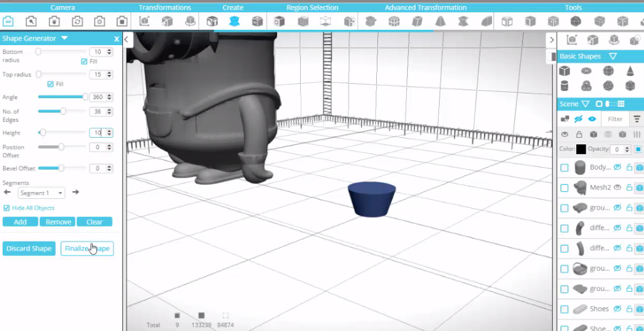
Task: Click the lock icon in the Scene toolbar row
Action: pos(579,134)
